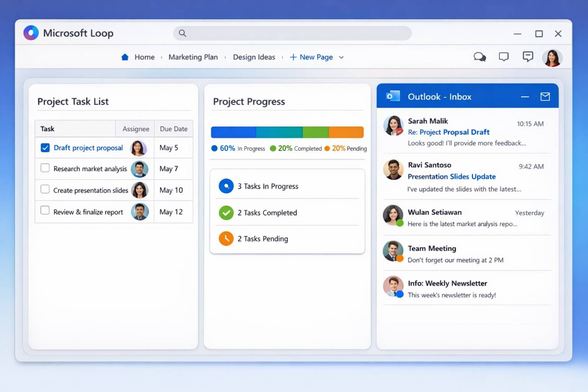Expand the New Page dropdown chevron

point(341,57)
